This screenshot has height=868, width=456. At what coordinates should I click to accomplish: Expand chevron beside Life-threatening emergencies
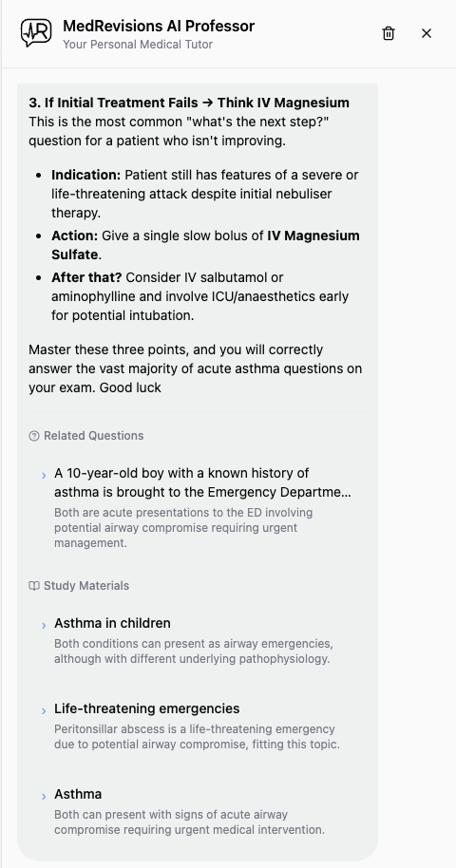pos(44,710)
